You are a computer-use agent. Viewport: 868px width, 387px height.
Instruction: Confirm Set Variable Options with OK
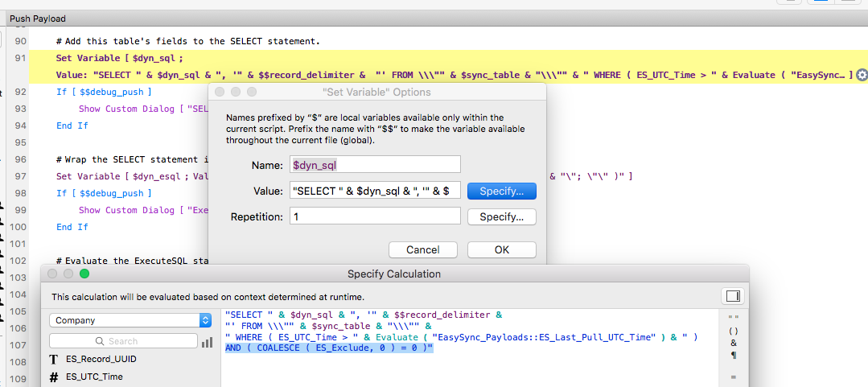point(501,249)
